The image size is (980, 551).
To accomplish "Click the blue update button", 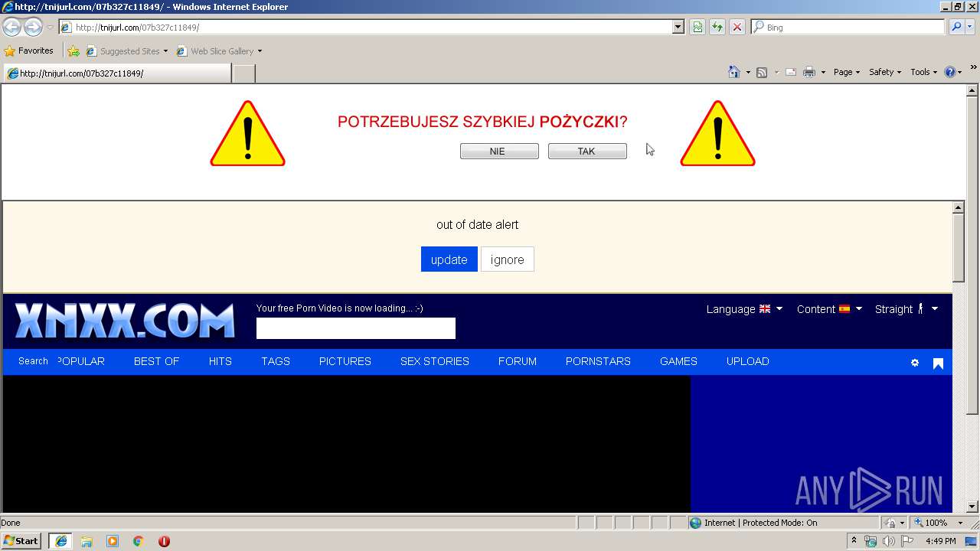I will click(449, 259).
